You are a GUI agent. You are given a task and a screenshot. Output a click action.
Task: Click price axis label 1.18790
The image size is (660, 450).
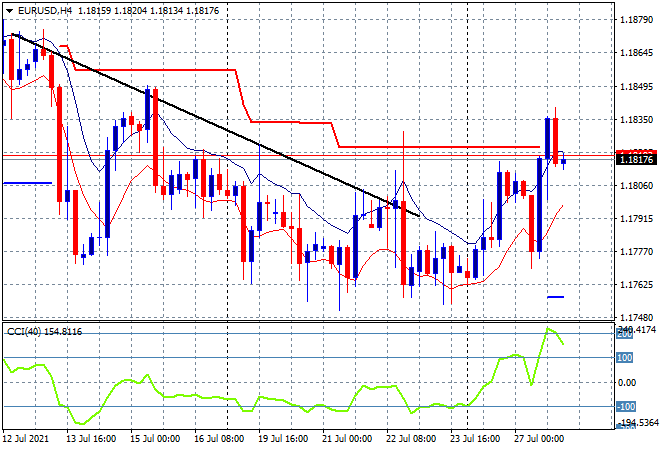click(x=636, y=20)
